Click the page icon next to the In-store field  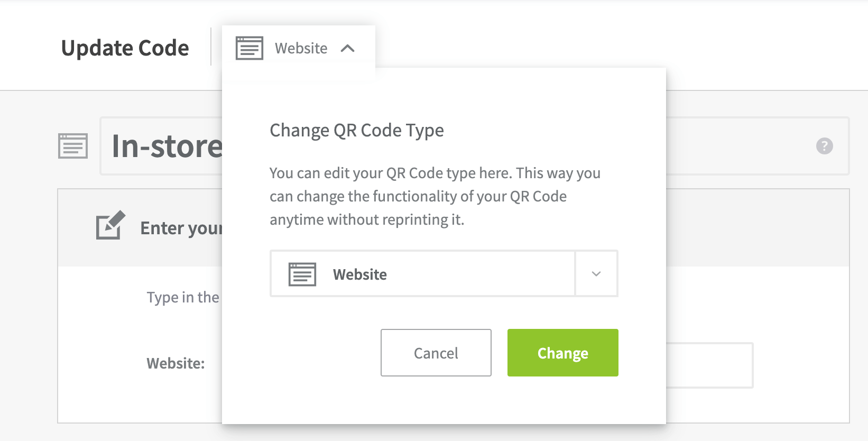pos(72,146)
